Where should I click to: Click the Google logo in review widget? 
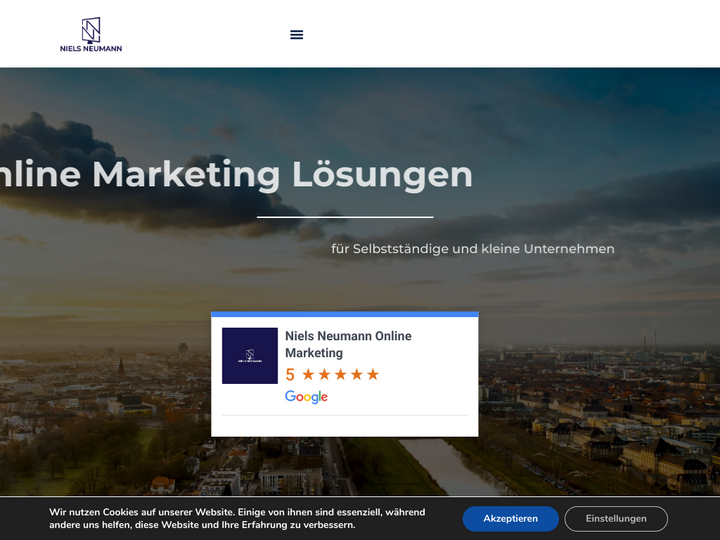tap(306, 397)
